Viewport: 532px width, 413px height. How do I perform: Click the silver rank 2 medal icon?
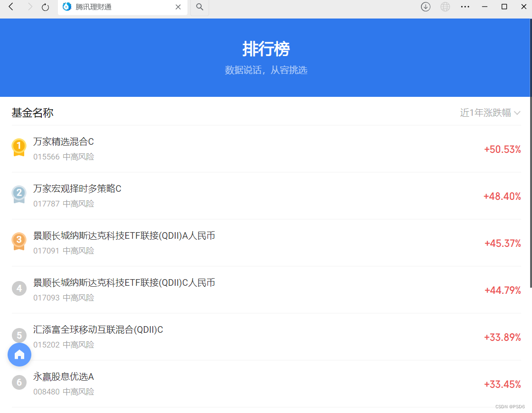(19, 194)
